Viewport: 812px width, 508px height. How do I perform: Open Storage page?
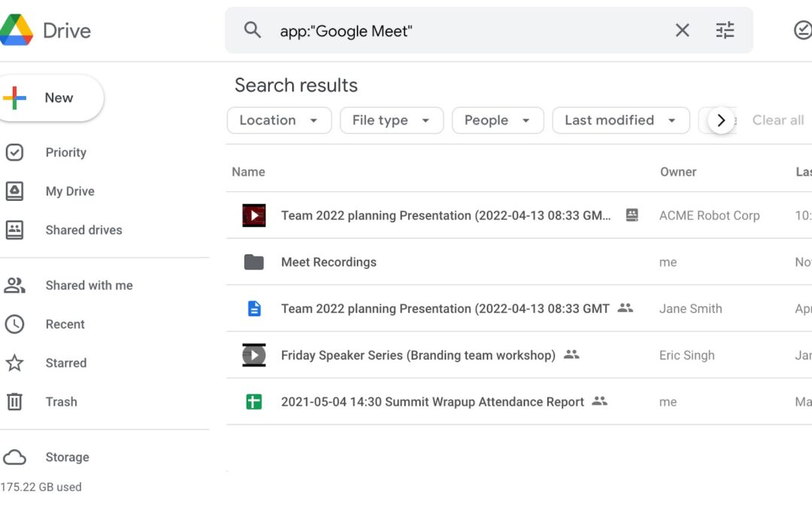68,458
